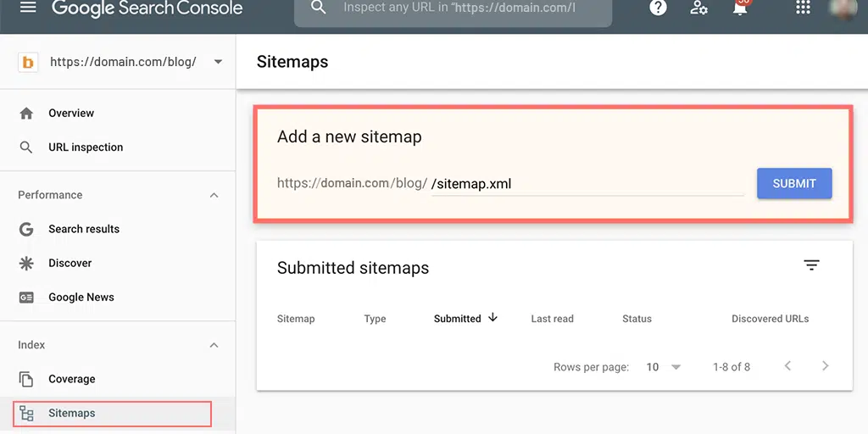Click the Search results Google icon
This screenshot has width=868, height=434.
(x=26, y=229)
